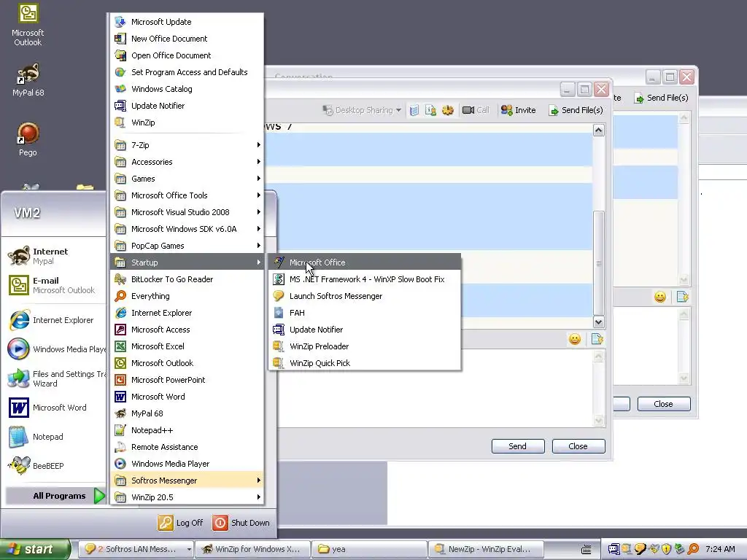Expand the Accessories folder
Viewport: 747px width, 560px height.
[x=187, y=162]
